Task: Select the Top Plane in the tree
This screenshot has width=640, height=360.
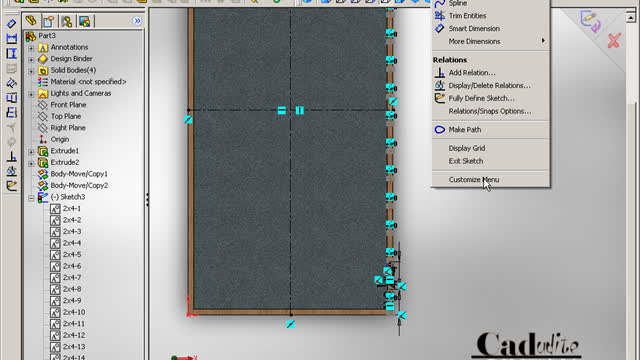Action: [x=65, y=116]
